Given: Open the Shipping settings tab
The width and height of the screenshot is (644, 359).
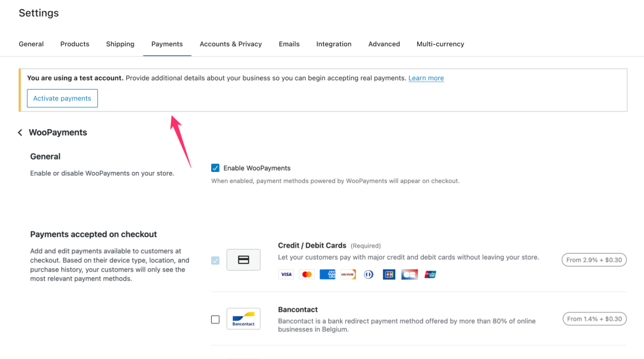Looking at the screenshot, I should pyautogui.click(x=120, y=44).
